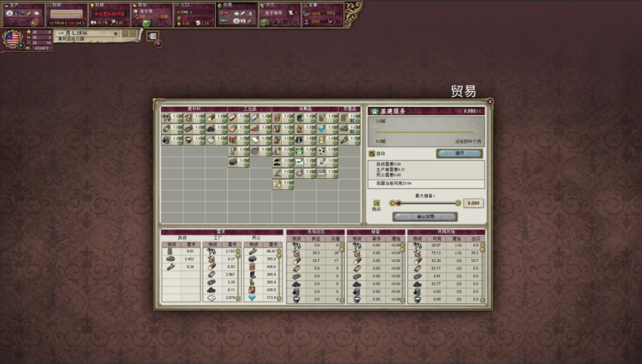Select the gear machinery good in the grid
642x364 pixels.
coord(305,173)
